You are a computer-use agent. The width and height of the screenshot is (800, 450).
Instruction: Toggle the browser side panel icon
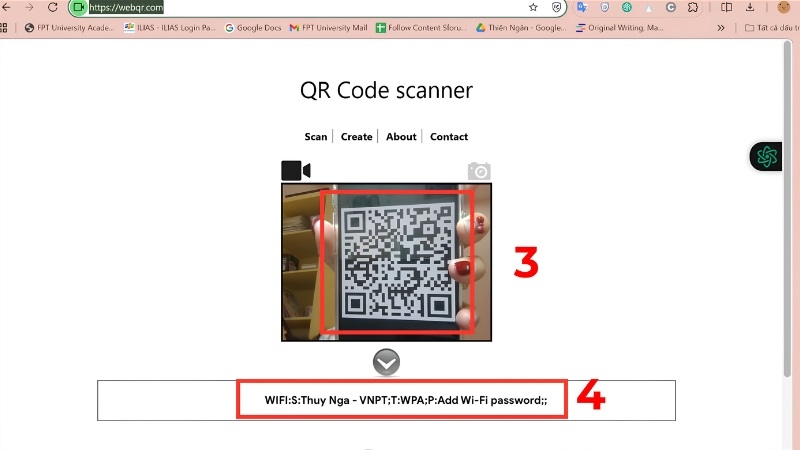pyautogui.click(x=726, y=7)
